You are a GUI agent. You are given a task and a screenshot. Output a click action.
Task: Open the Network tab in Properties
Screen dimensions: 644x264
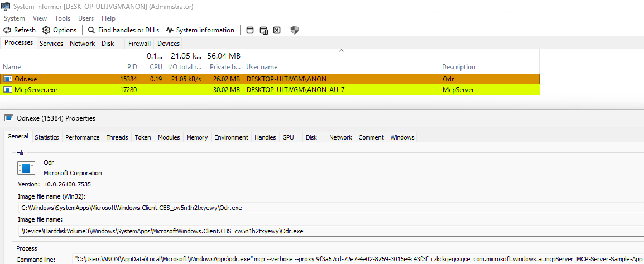pos(340,137)
